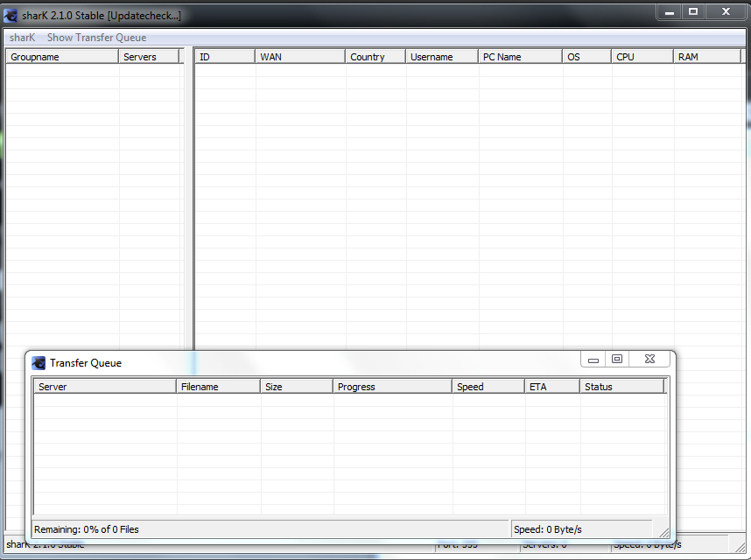Click the Transfer Queue window icon

tap(39, 363)
